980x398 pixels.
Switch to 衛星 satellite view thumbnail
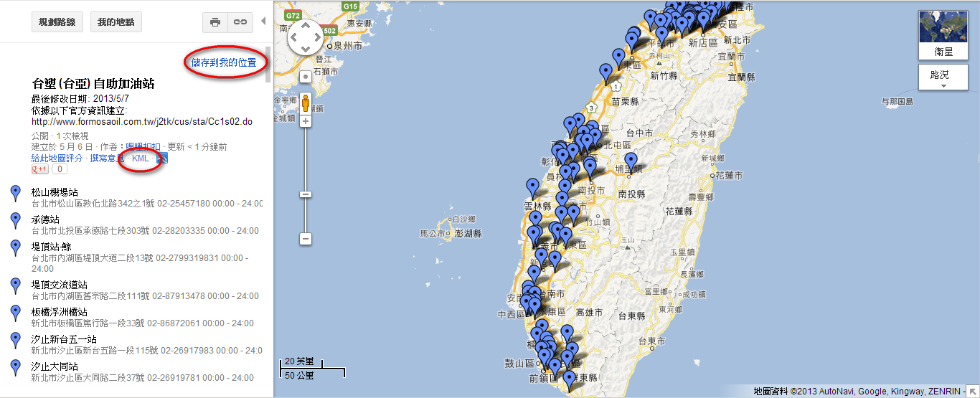(x=943, y=36)
